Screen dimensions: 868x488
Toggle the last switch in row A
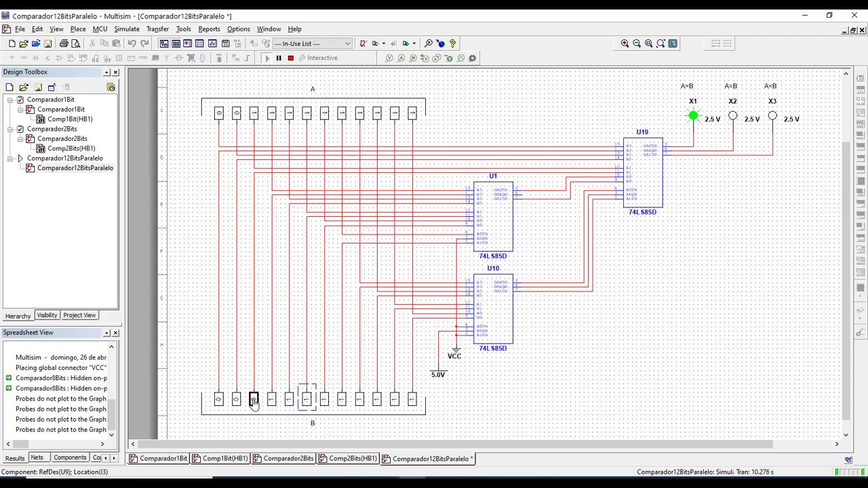(412, 113)
